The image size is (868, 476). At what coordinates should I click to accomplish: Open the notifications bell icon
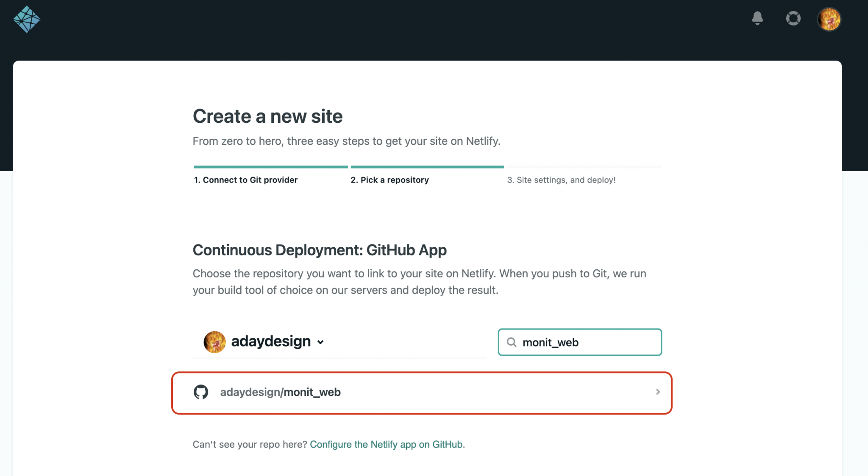tap(758, 19)
